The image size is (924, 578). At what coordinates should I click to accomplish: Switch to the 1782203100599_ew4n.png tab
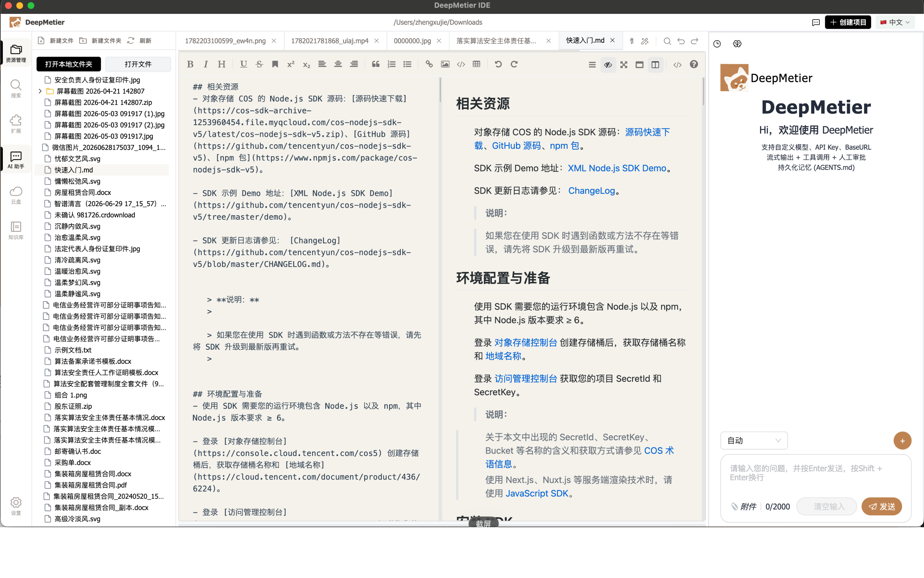(x=225, y=41)
